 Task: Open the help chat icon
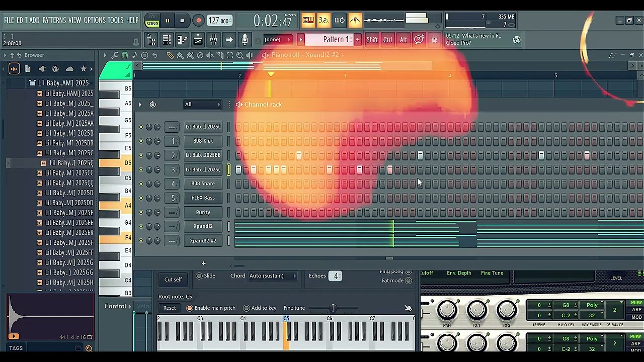point(419,40)
